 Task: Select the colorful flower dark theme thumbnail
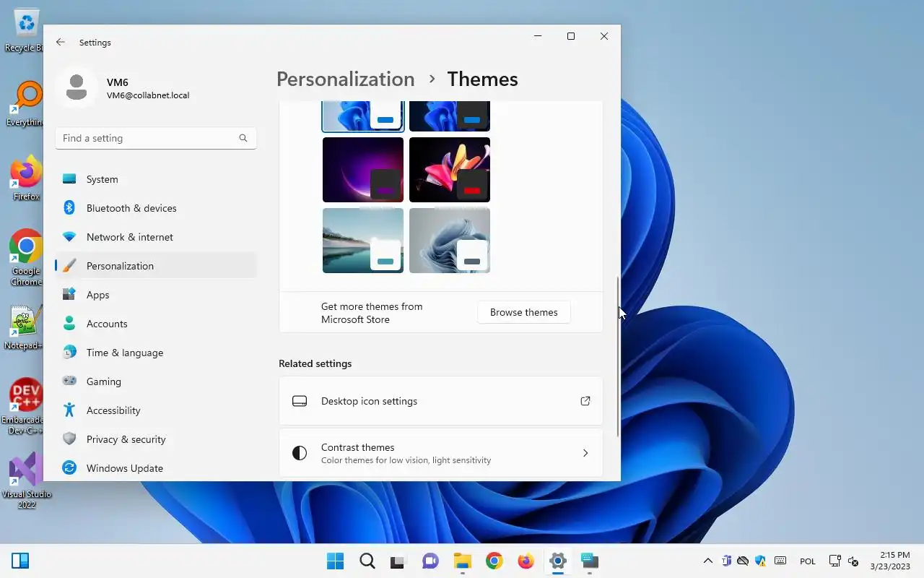click(x=450, y=170)
